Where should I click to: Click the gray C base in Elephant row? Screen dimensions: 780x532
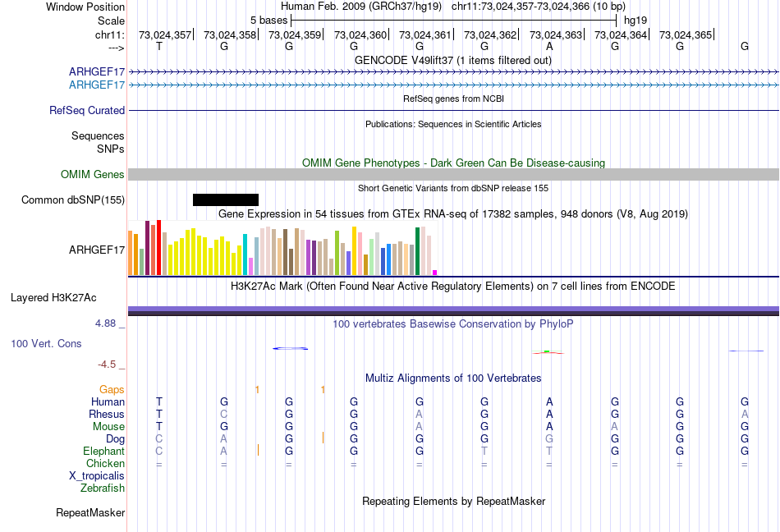pos(159,451)
